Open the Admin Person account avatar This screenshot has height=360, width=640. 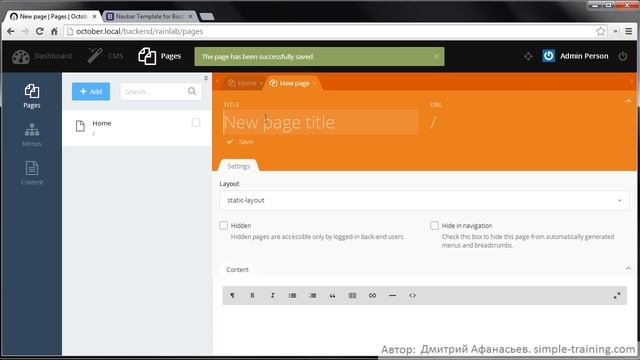pyautogui.click(x=548, y=56)
